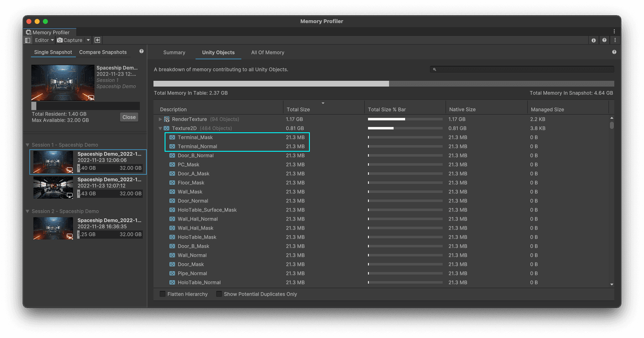
Task: Open the info icon in the toolbar
Action: (594, 40)
